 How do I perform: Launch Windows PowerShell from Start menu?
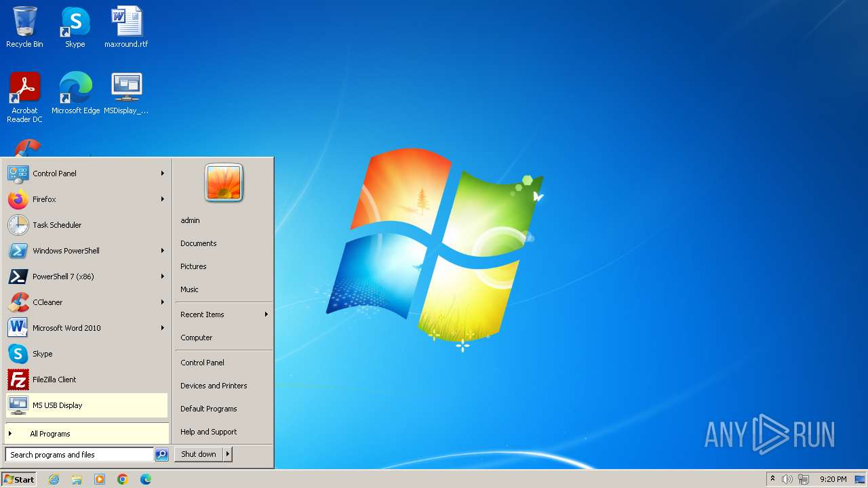(87, 251)
